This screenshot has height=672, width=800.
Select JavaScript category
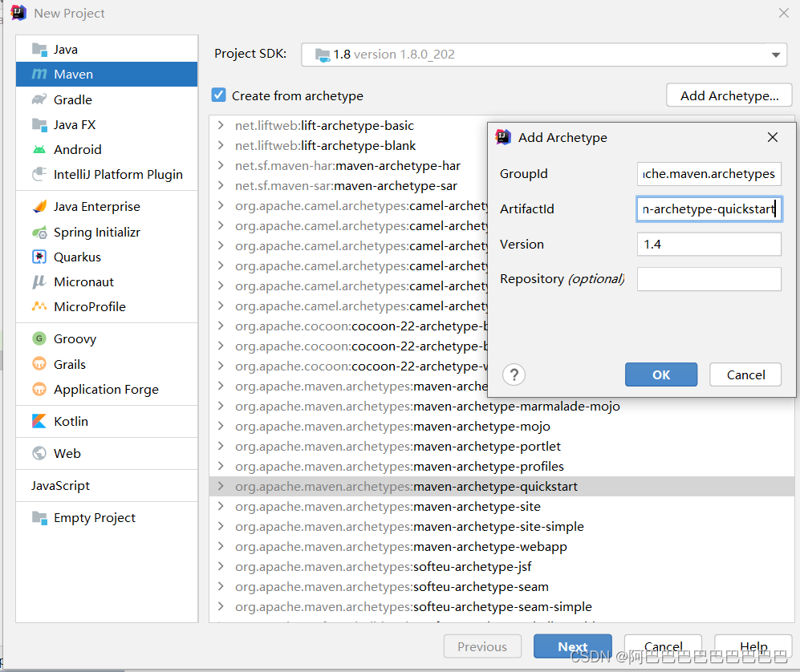pyautogui.click(x=107, y=485)
